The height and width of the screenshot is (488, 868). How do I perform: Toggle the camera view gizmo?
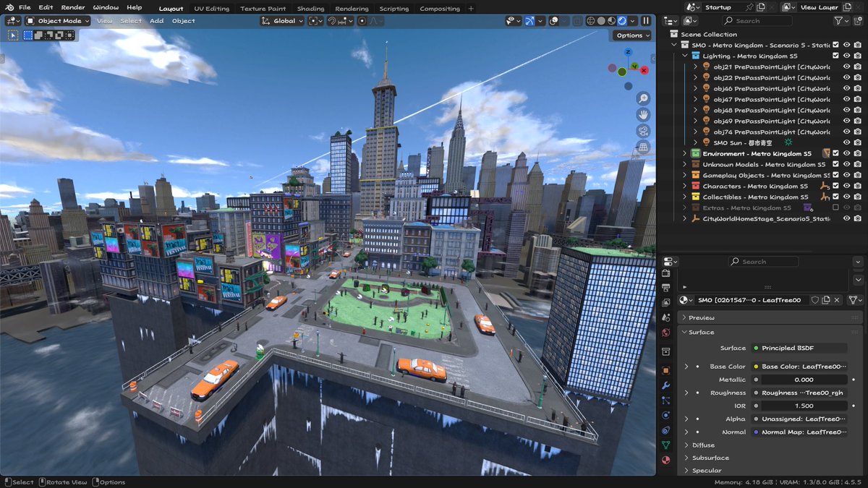click(x=643, y=131)
